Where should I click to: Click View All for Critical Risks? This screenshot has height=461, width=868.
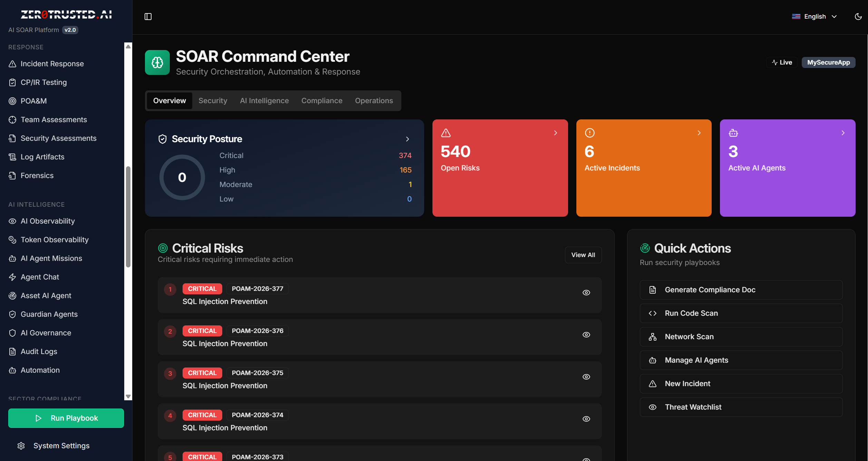coord(583,255)
